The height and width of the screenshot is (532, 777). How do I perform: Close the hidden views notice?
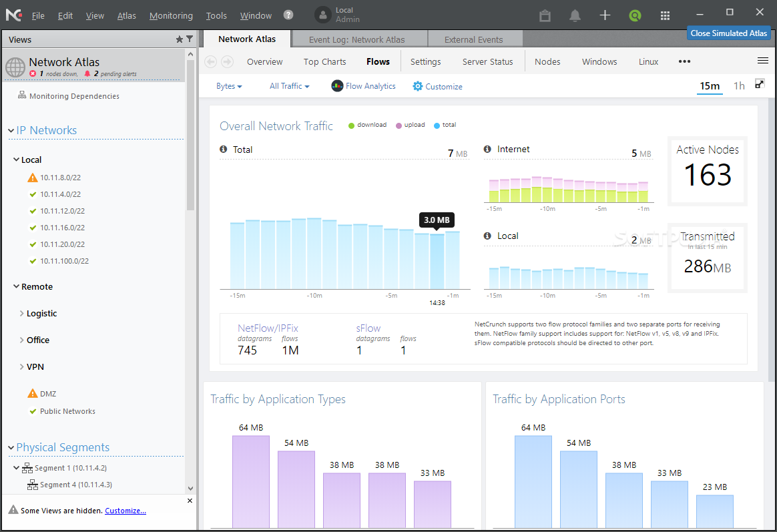click(190, 501)
